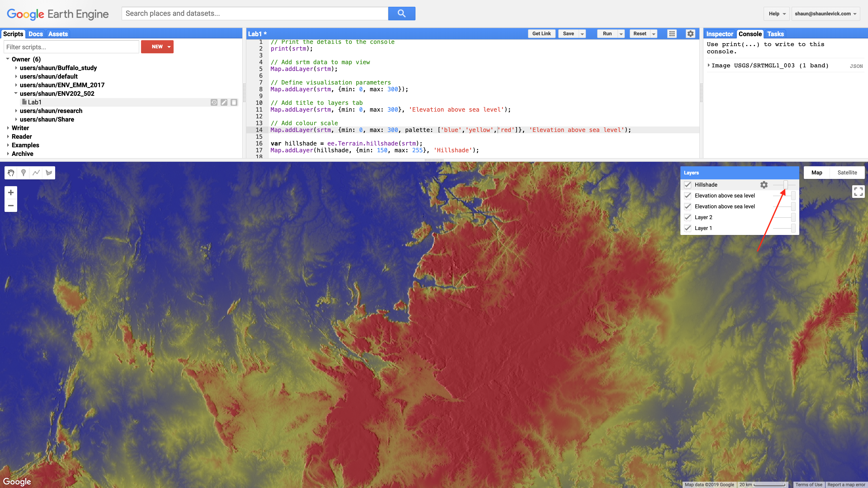Click the Get Link button

click(542, 33)
